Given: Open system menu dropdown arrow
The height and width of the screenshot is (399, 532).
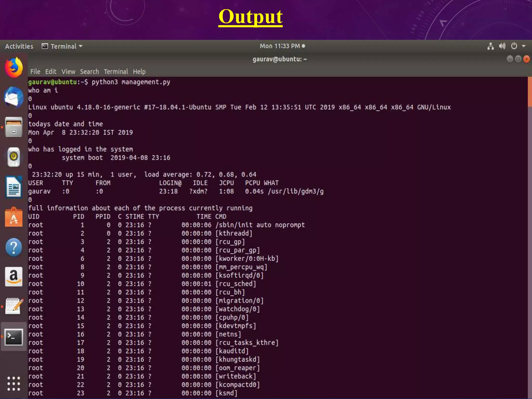Looking at the screenshot, I should (524, 46).
